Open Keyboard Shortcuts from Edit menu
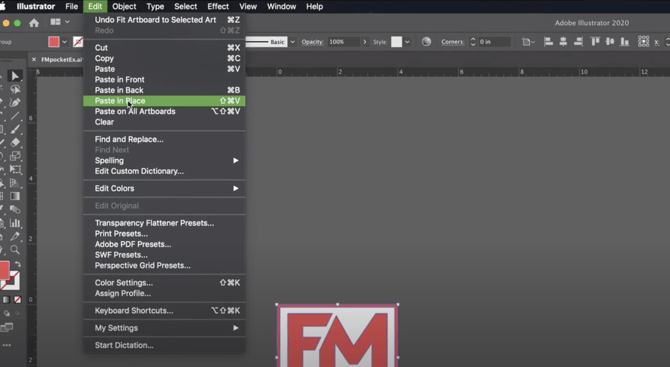Screen dimensions: 670x367 (x=164, y=311)
